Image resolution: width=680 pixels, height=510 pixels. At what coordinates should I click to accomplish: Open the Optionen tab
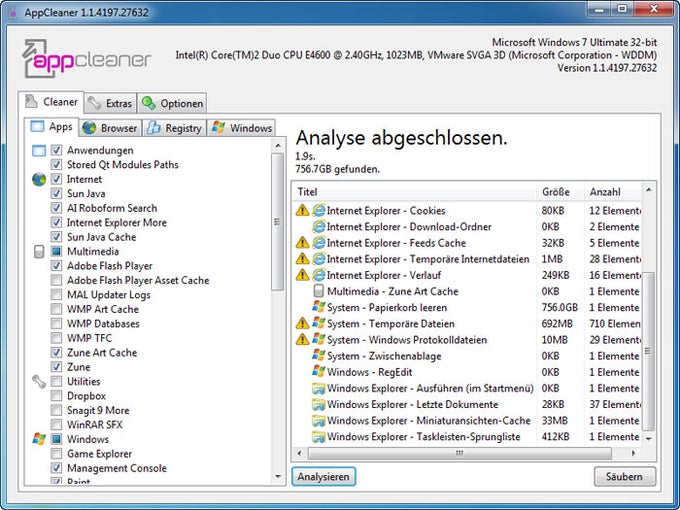click(172, 103)
